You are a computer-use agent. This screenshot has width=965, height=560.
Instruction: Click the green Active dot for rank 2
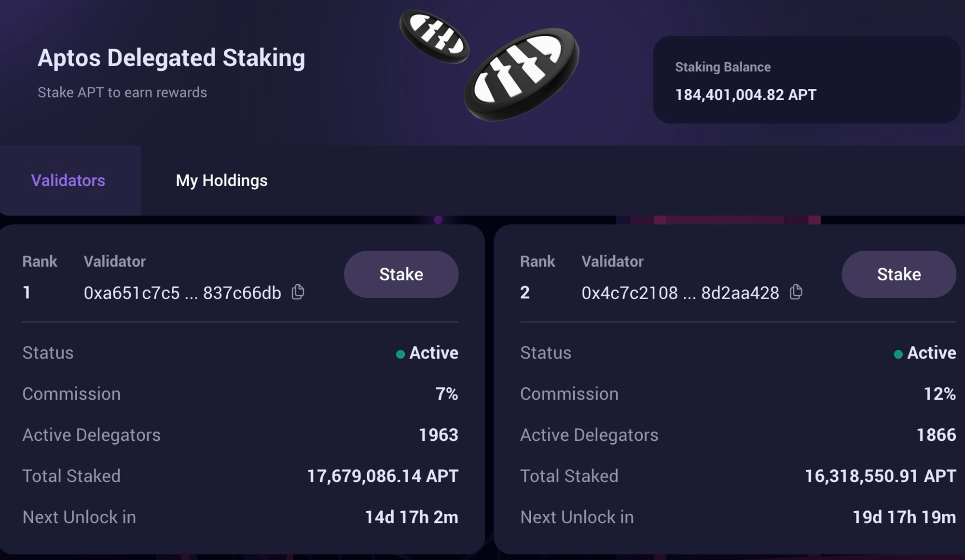click(898, 355)
